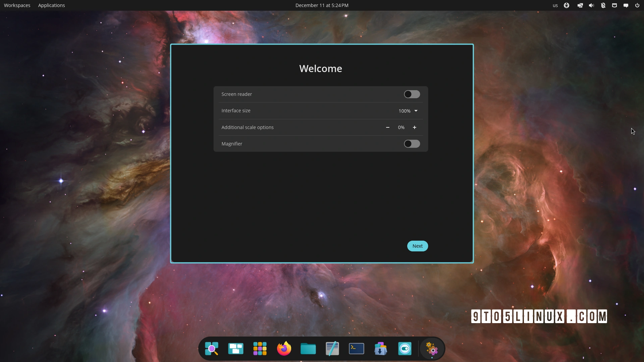This screenshot has width=644, height=362.
Task: Click the Additional scale options label
Action: pos(248,127)
